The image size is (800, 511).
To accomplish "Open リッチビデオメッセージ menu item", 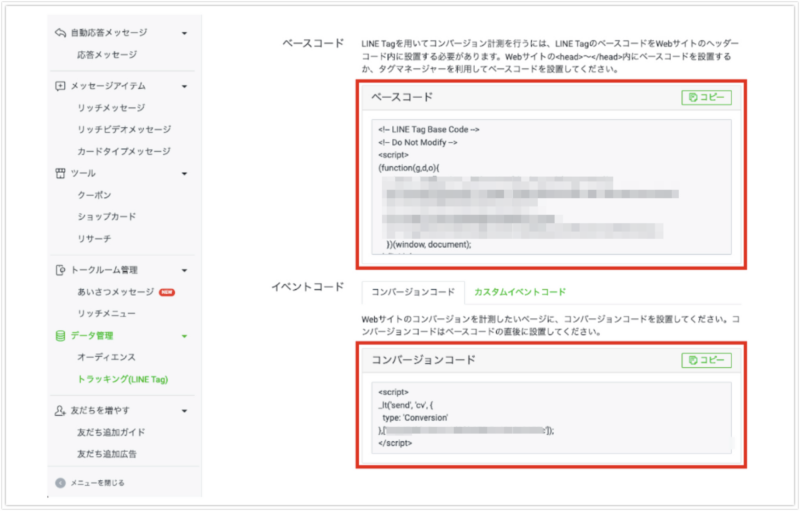I will tap(124, 130).
